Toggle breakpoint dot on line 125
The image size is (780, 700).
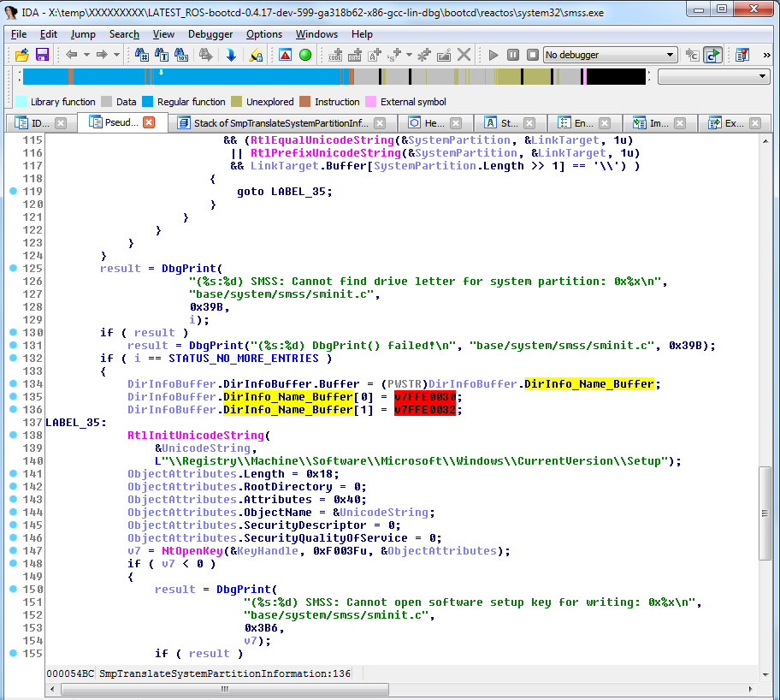[x=14, y=268]
